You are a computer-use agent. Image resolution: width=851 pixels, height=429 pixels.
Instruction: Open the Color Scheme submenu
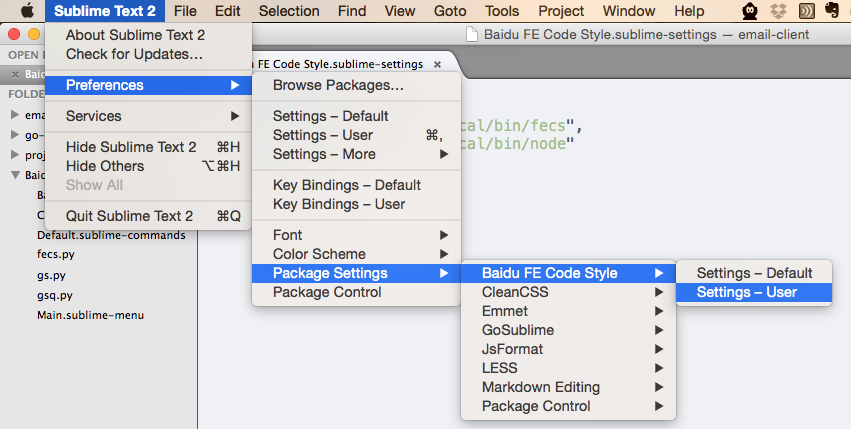[319, 254]
